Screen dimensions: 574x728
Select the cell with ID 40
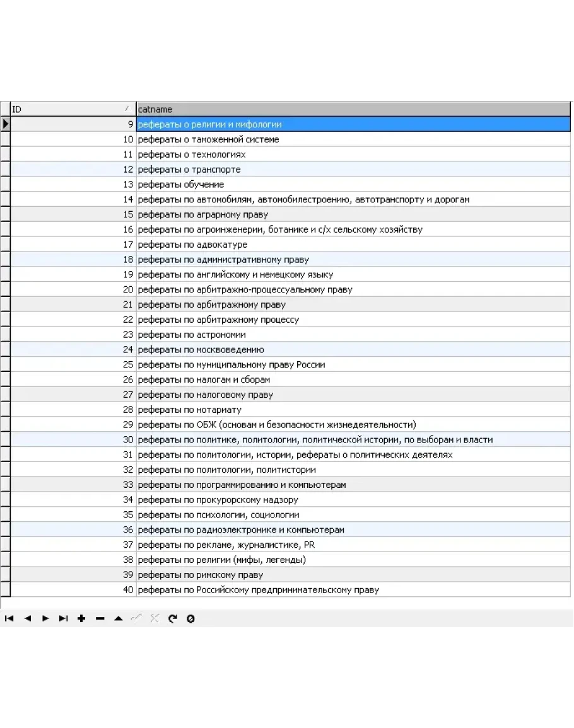click(73, 590)
